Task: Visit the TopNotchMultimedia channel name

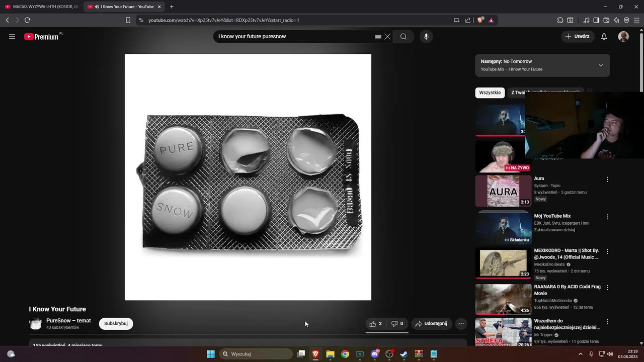Action: (x=553, y=301)
